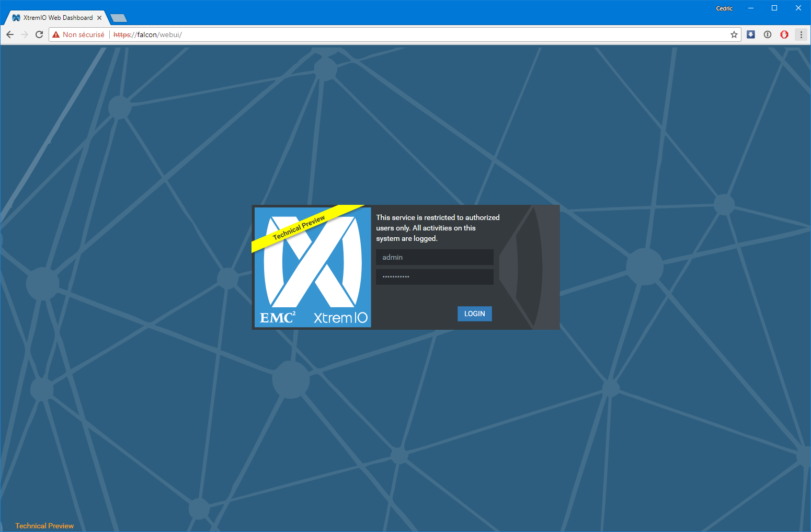
Task: Click the Technical Preview text at page bottom
Action: [x=44, y=526]
